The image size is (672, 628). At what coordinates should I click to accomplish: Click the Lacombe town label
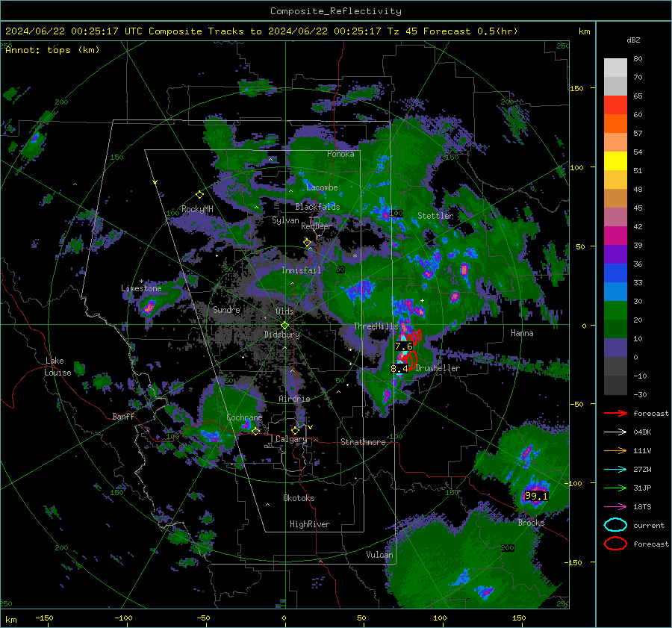pyautogui.click(x=322, y=187)
